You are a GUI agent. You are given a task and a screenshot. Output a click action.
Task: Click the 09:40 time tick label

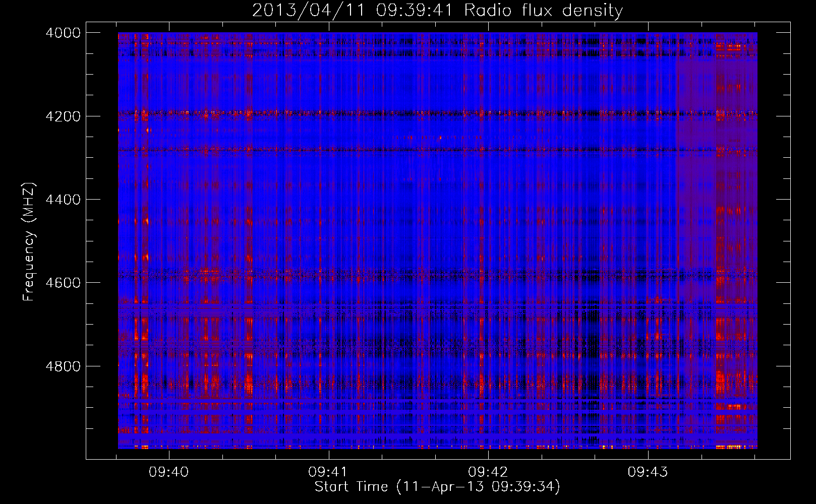pos(169,472)
